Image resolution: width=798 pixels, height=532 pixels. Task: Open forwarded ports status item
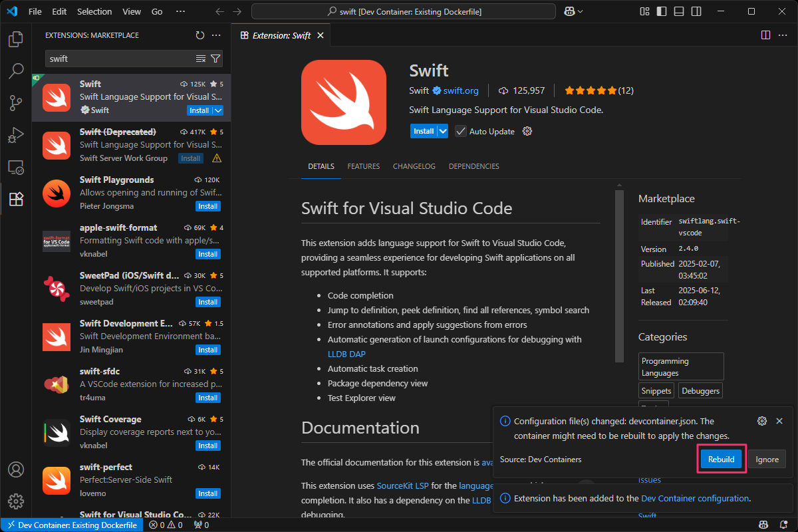201,525
